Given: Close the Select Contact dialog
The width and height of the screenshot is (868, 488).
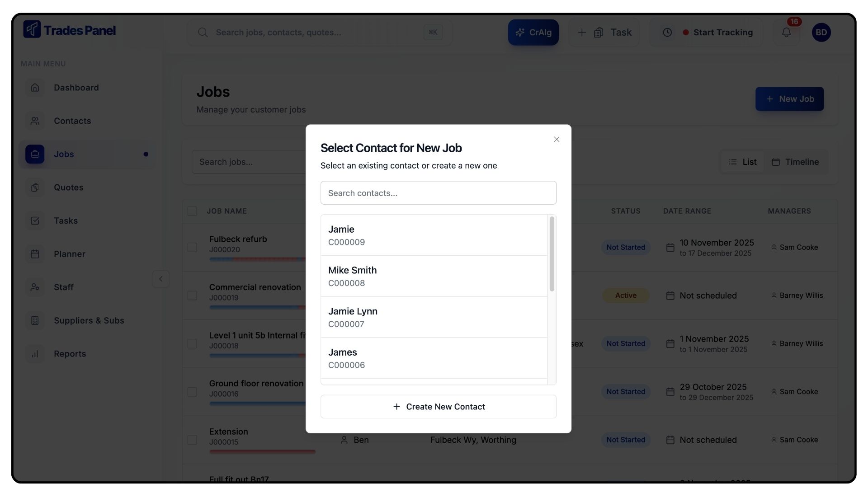Looking at the screenshot, I should pos(557,139).
